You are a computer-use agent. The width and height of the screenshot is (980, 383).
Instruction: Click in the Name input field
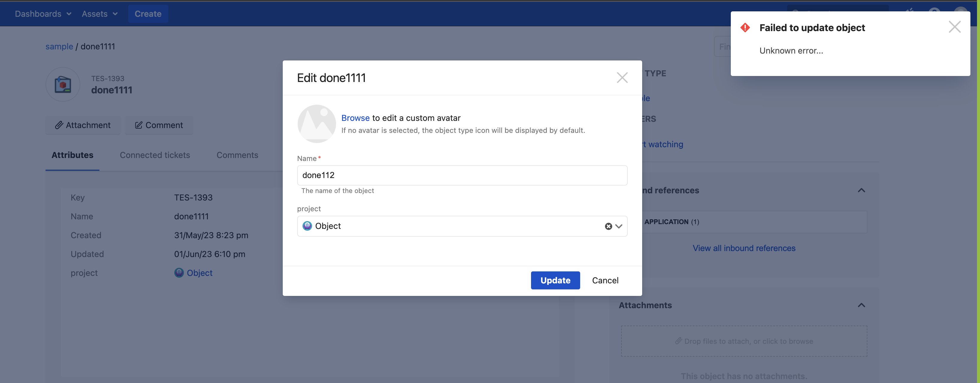tap(462, 175)
